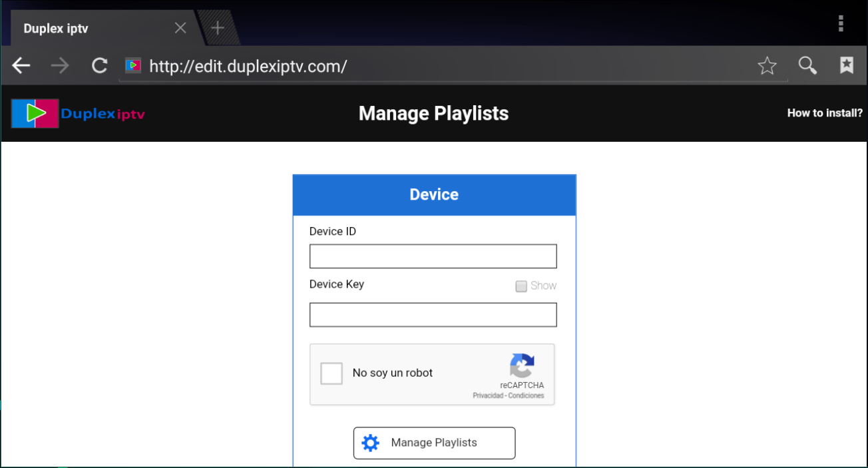This screenshot has height=468, width=868.
Task: Open the Condiciones link in reCAPTCHA
Action: pyautogui.click(x=527, y=395)
